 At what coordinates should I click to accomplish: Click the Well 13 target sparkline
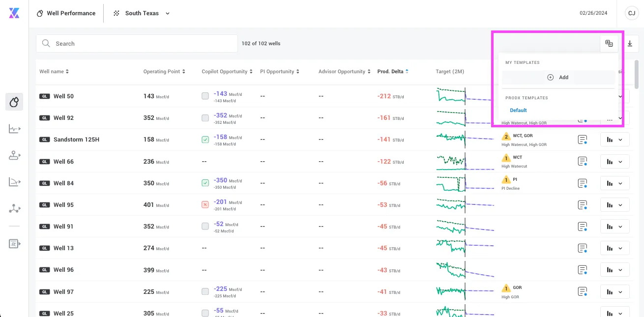click(x=465, y=248)
